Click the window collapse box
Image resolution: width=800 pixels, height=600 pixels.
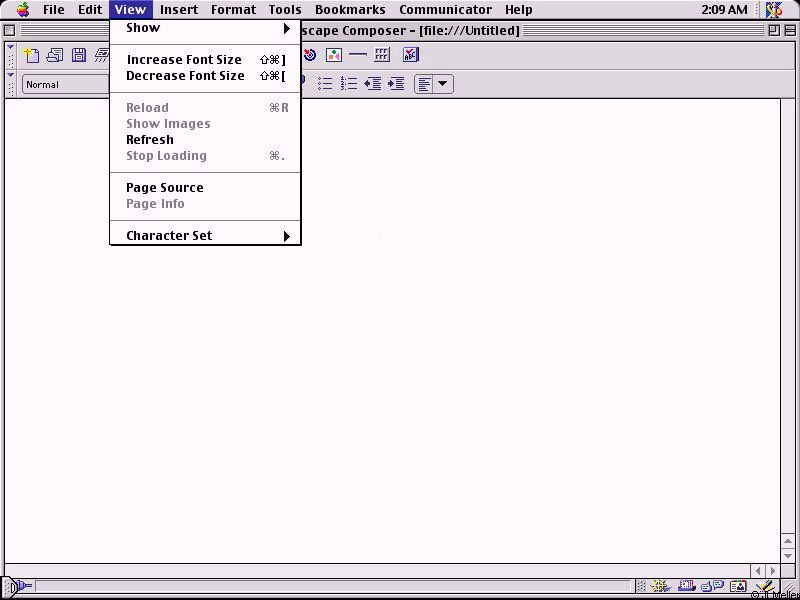(790, 31)
